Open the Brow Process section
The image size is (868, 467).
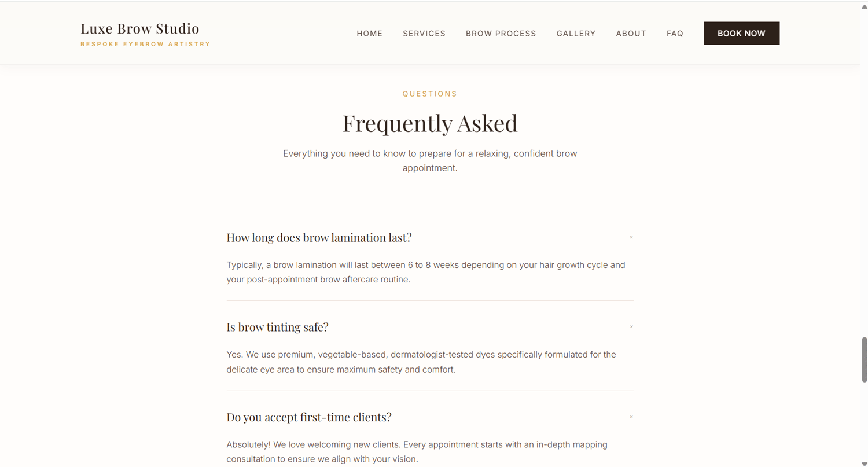(501, 34)
